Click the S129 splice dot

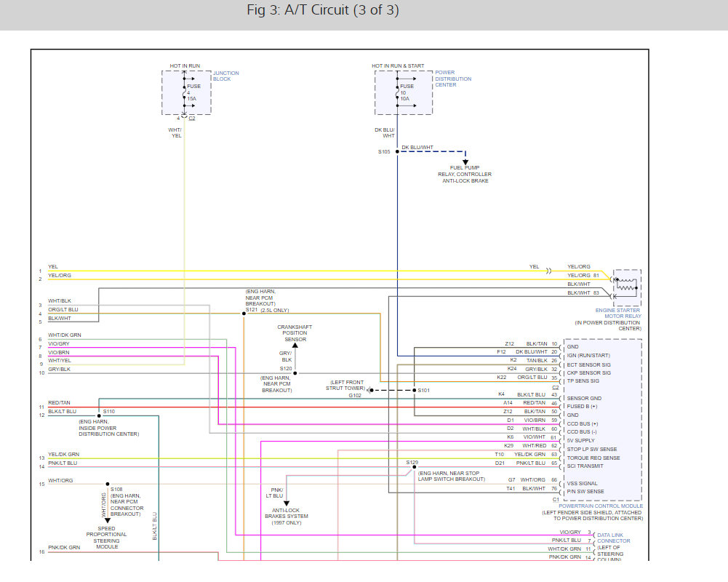pyautogui.click(x=418, y=469)
